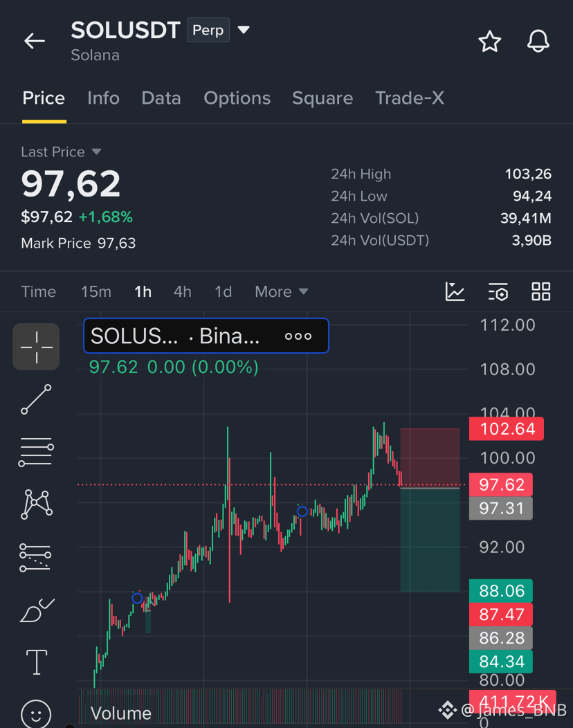The height and width of the screenshot is (728, 573).
Task: Click the 24h Vol(USDT) value 3,90B
Action: click(531, 241)
